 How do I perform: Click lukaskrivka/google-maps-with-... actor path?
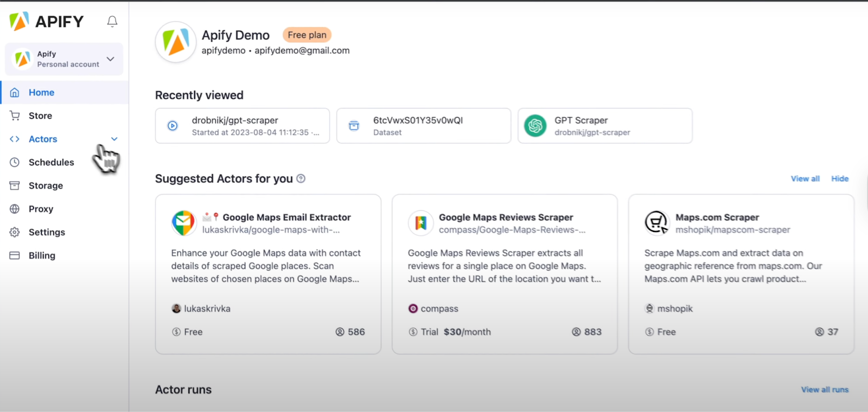pyautogui.click(x=271, y=230)
